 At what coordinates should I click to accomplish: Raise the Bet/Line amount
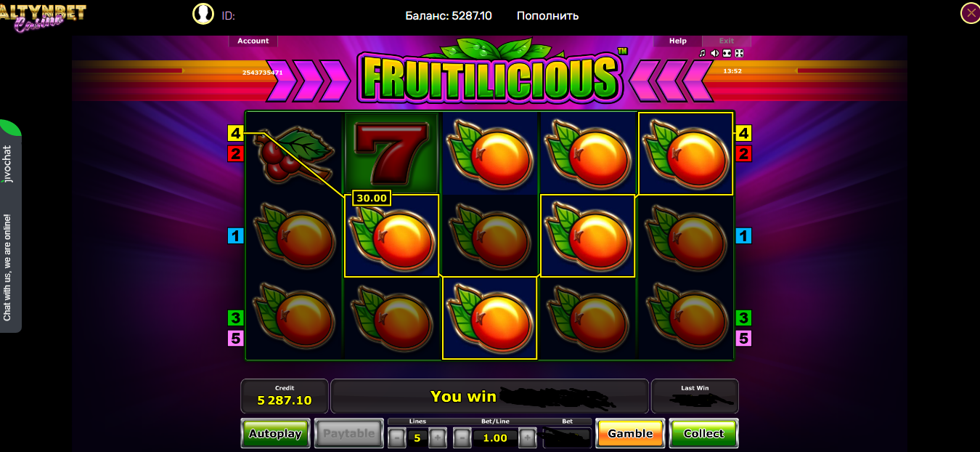click(528, 437)
